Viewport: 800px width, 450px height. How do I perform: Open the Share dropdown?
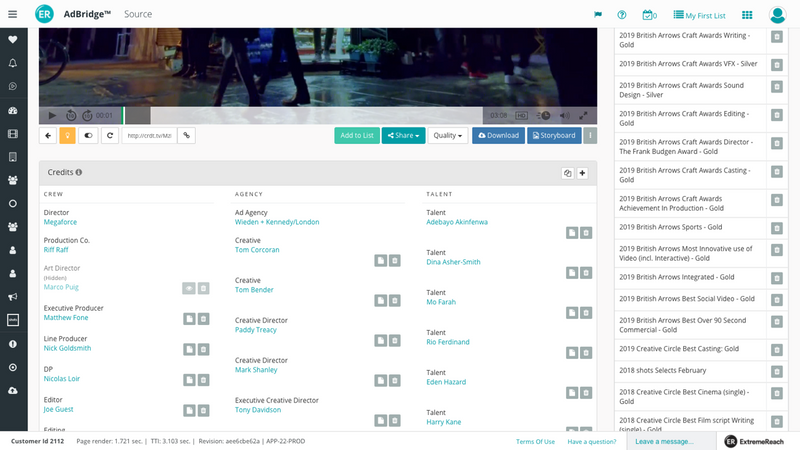tap(403, 135)
